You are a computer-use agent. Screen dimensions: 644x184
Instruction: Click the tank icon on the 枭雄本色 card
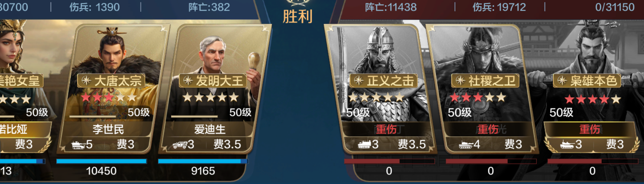click(567, 145)
